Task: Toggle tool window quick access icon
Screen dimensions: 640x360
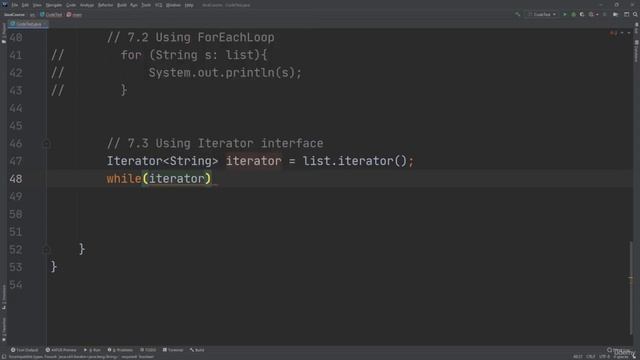Action: tap(3, 356)
